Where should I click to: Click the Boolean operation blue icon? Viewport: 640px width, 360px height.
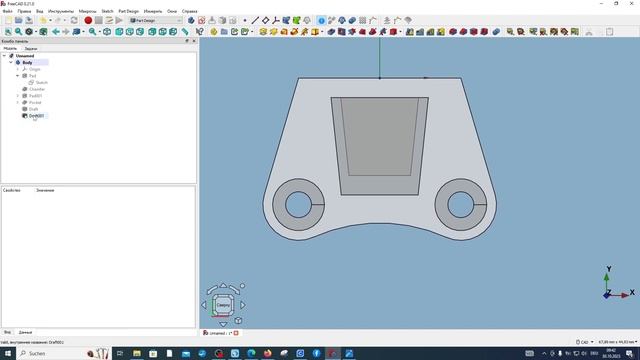[x=496, y=31]
